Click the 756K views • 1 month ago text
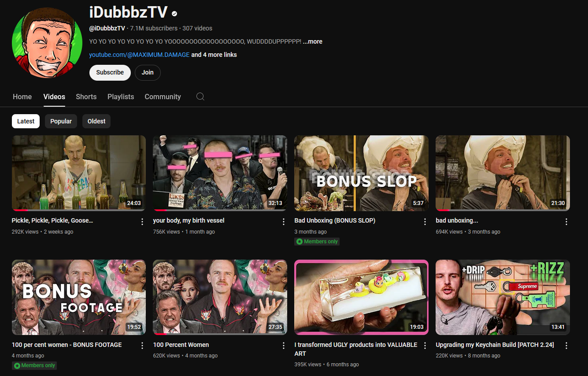Screen dimensions: 588x376 point(184,232)
